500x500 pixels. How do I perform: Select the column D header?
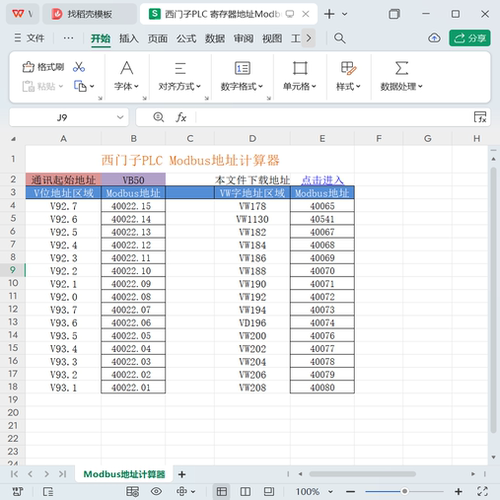pos(252,139)
